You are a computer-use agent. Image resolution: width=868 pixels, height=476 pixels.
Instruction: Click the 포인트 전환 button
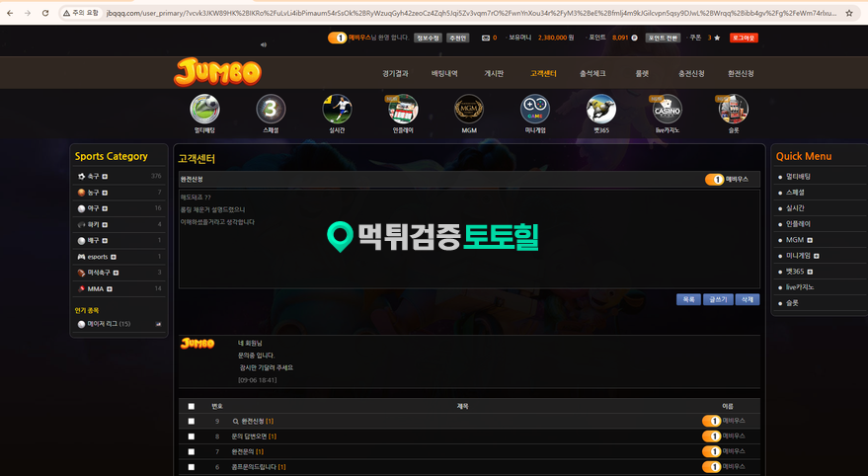(x=663, y=38)
